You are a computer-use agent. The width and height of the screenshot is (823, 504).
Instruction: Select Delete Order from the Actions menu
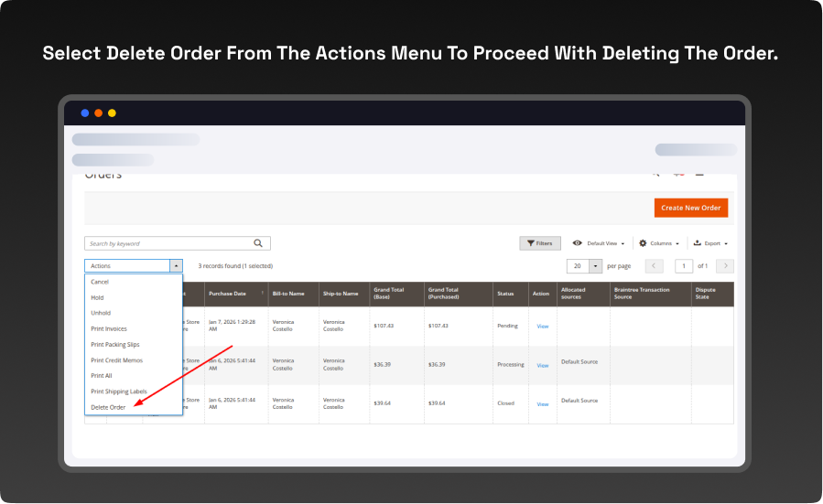coord(108,407)
